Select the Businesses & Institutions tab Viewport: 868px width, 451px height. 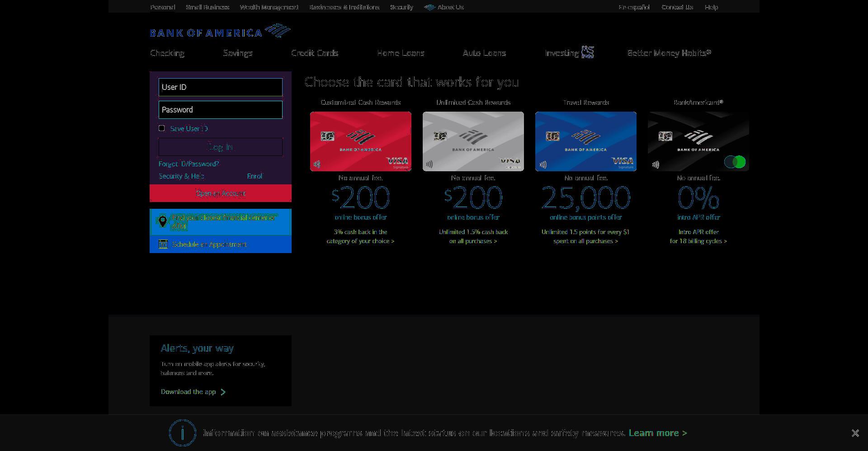344,7
